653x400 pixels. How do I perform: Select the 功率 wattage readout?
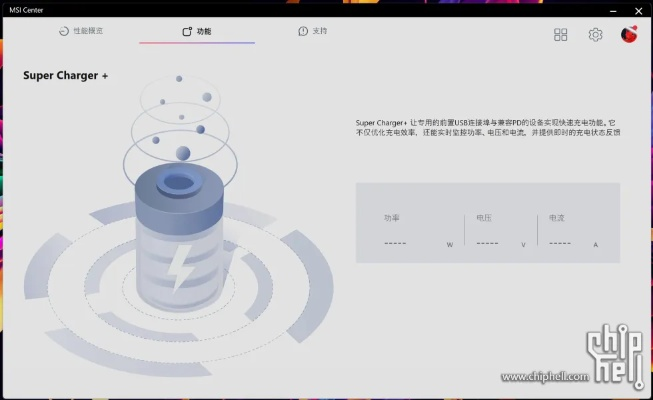coord(395,243)
